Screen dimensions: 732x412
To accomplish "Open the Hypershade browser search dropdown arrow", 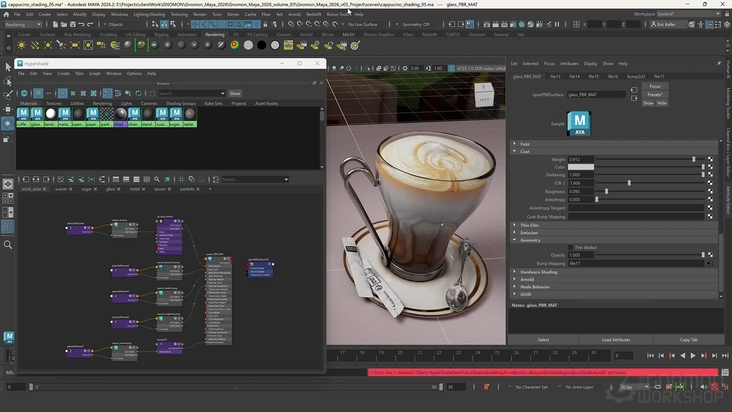I will tap(222, 93).
